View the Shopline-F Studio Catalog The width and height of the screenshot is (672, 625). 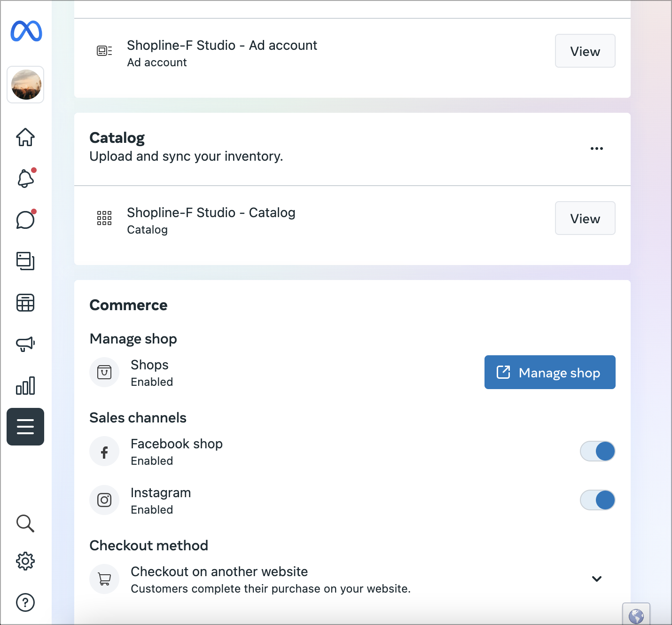(x=585, y=218)
